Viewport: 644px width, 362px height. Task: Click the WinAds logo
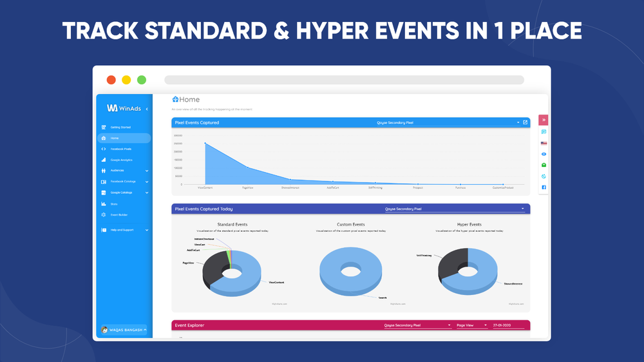click(124, 108)
